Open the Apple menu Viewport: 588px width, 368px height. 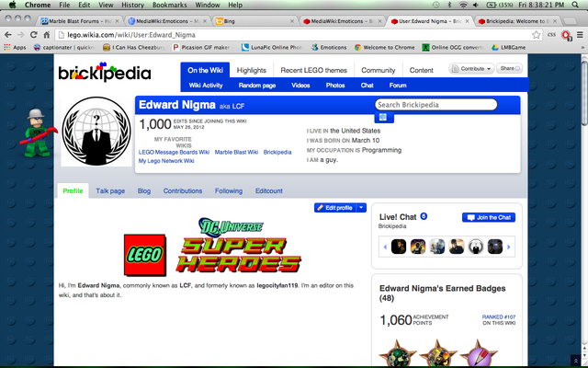tap(12, 5)
